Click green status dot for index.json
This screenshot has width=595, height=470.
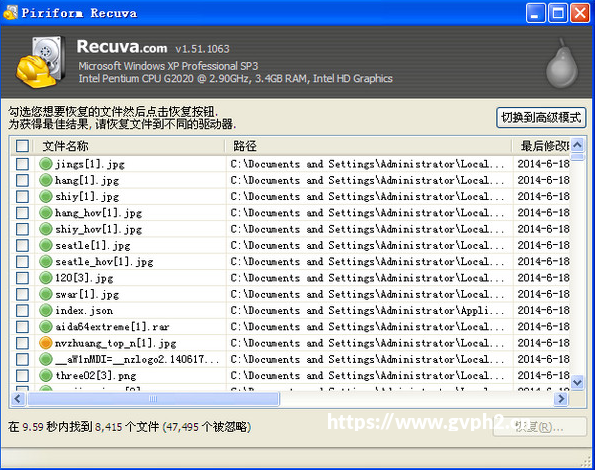[46, 311]
